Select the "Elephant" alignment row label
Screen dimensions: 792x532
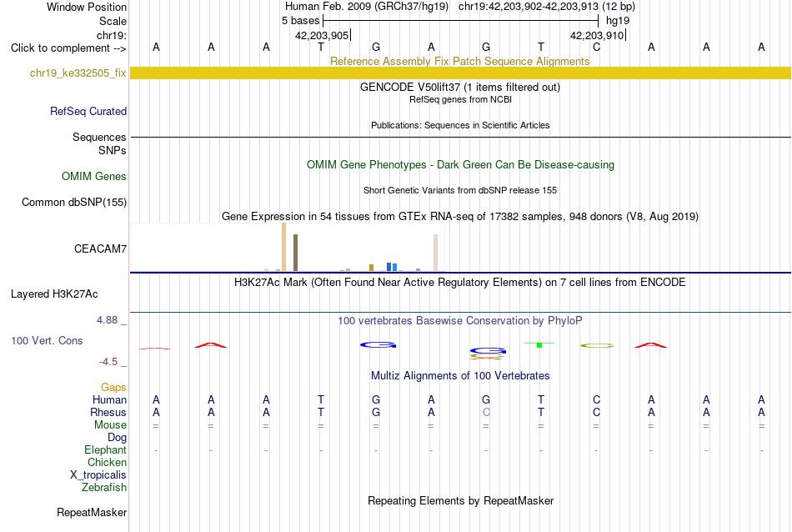(105, 449)
